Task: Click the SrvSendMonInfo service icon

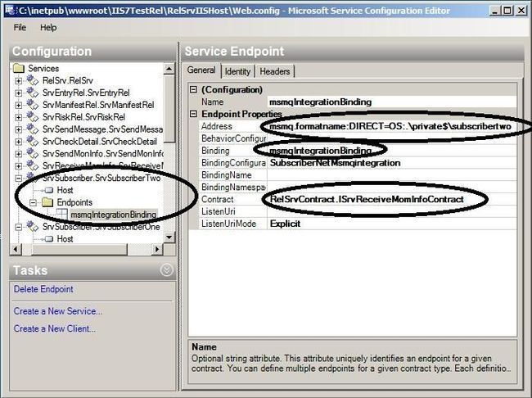Action: (x=33, y=154)
